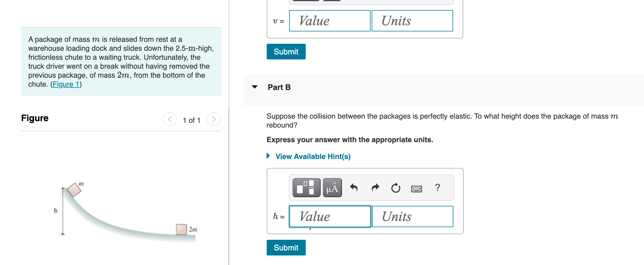644x265 pixels.
Task: Submit the velocity answer
Action: pyautogui.click(x=286, y=52)
